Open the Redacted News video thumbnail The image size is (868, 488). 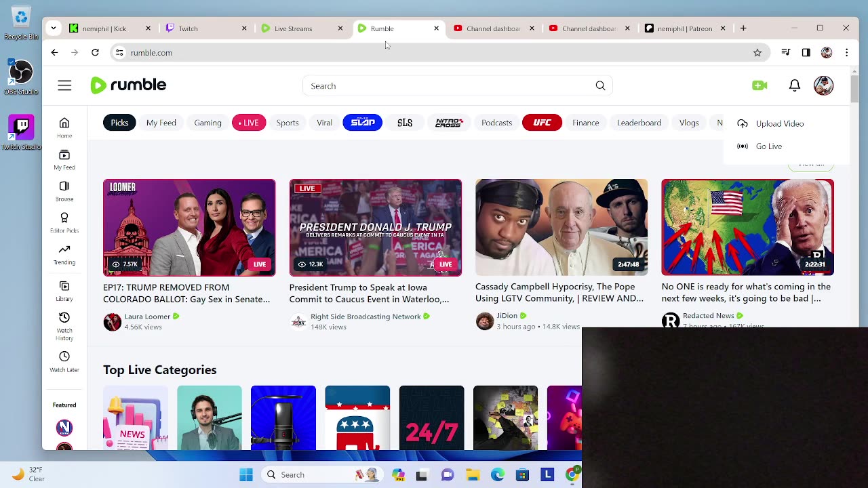tap(747, 228)
